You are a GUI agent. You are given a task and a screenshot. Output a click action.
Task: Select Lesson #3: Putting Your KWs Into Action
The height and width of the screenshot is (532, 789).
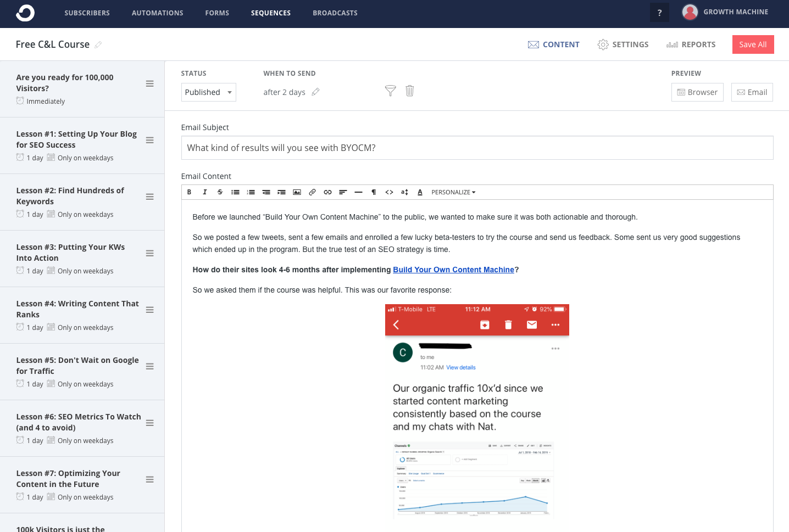pos(82,259)
